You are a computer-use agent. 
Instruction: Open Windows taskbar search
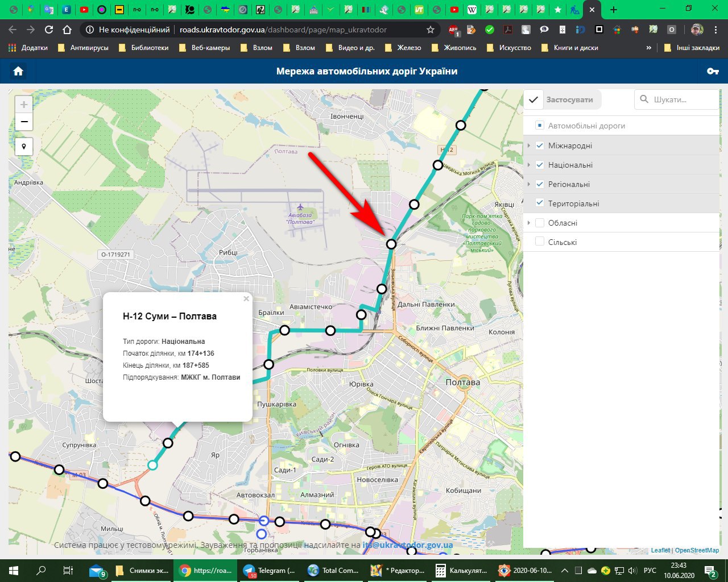41,570
